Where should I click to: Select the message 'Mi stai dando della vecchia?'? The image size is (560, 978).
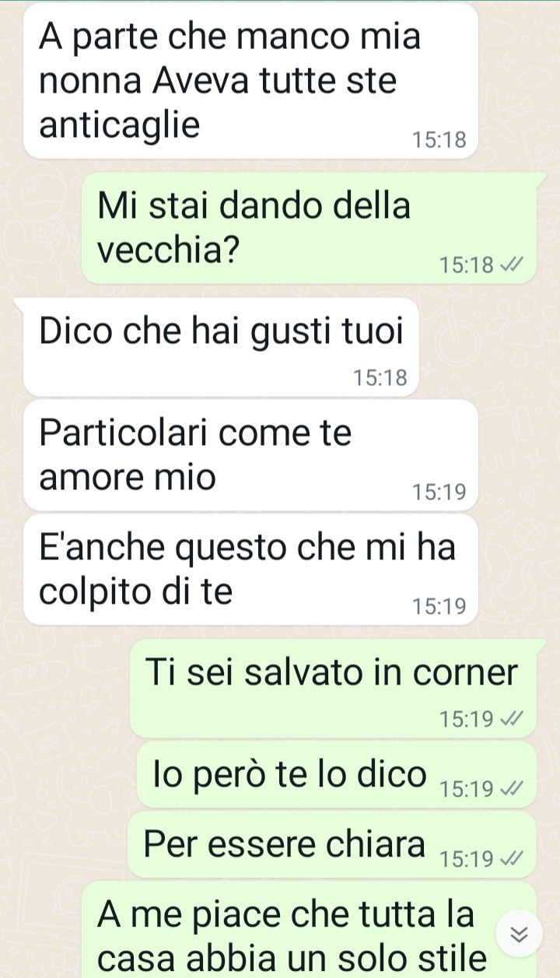(309, 228)
